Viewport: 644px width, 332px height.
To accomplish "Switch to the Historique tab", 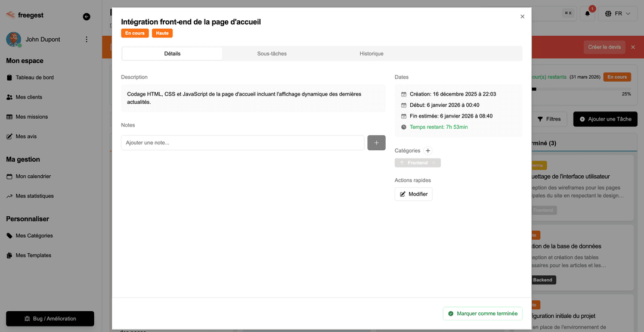I will point(371,54).
